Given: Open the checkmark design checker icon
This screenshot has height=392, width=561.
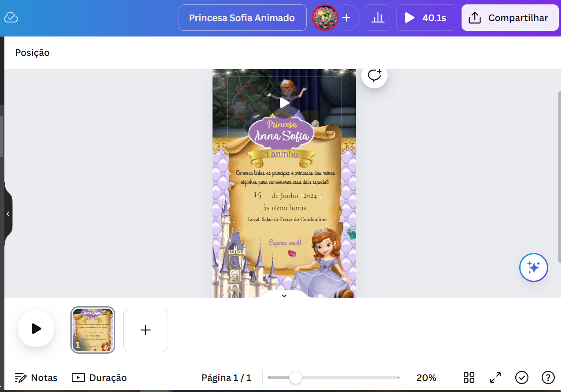Looking at the screenshot, I should click(x=522, y=377).
